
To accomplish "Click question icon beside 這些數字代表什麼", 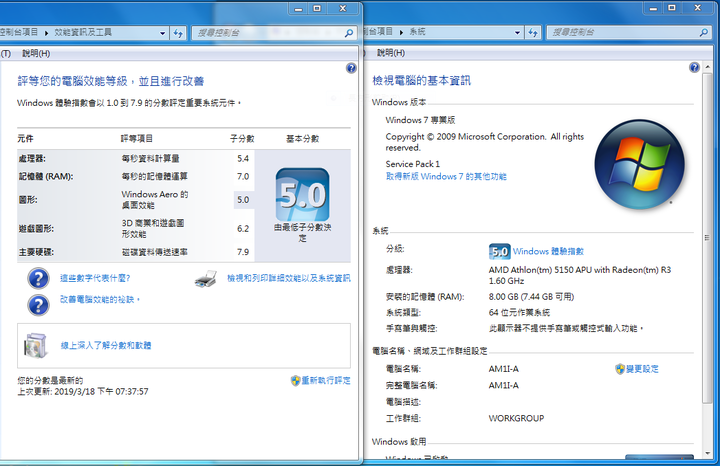I will coord(38,278).
